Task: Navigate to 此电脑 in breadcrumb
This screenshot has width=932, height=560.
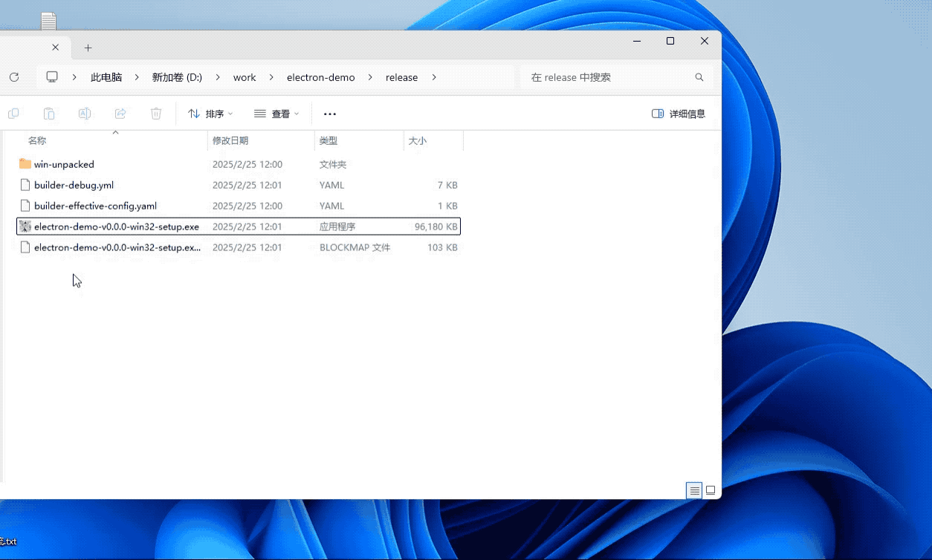Action: click(x=106, y=77)
